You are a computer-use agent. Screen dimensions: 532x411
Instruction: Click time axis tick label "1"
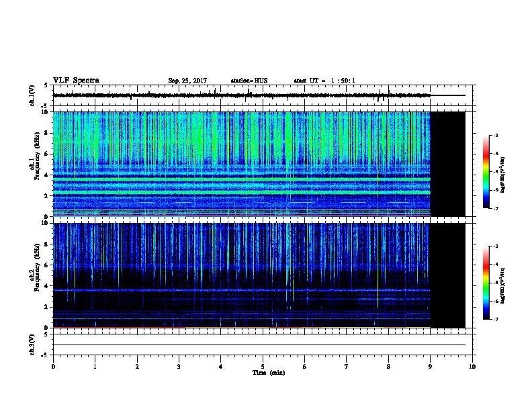pyautogui.click(x=95, y=367)
